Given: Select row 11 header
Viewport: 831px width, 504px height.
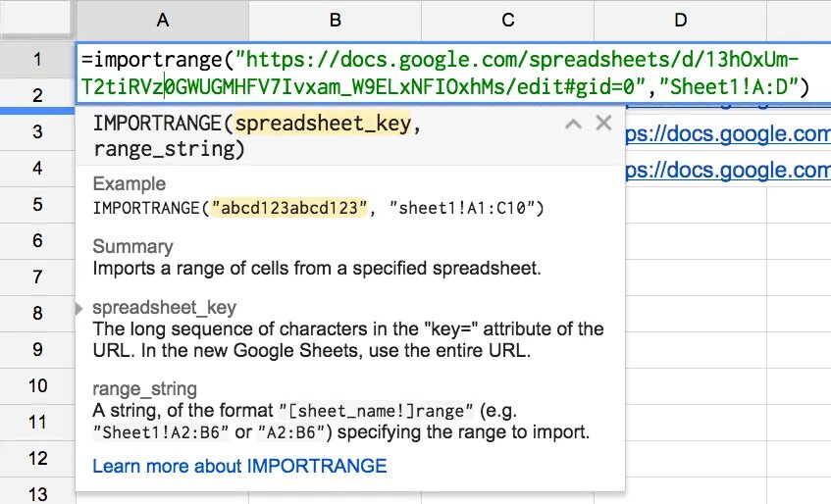Looking at the screenshot, I should tap(37, 423).
